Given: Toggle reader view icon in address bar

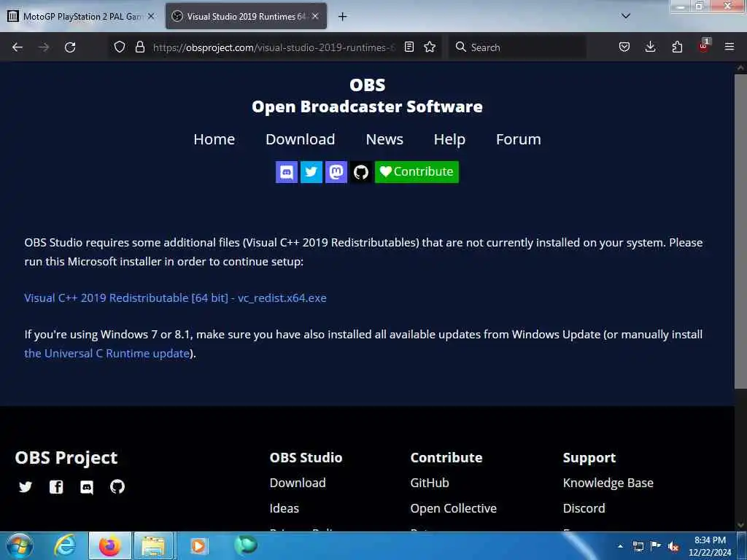Looking at the screenshot, I should pos(409,47).
